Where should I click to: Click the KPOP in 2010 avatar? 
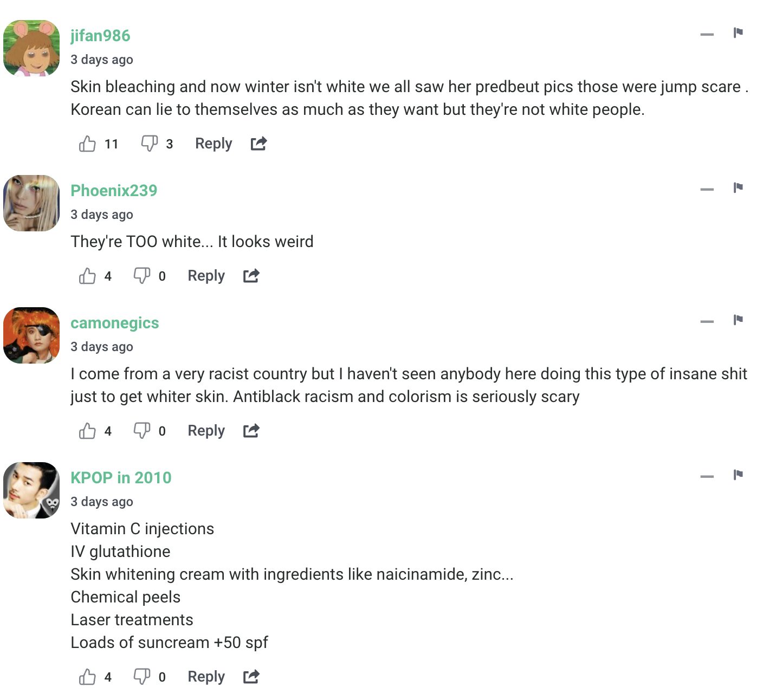[31, 490]
